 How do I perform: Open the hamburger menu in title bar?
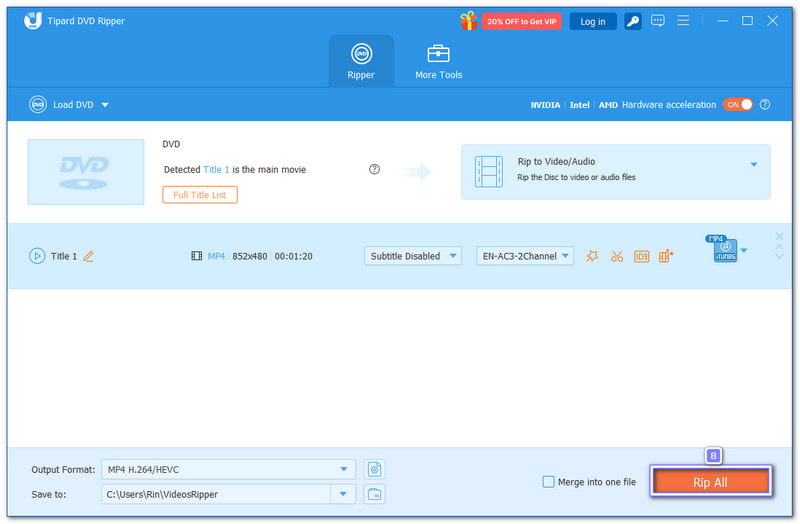684,21
